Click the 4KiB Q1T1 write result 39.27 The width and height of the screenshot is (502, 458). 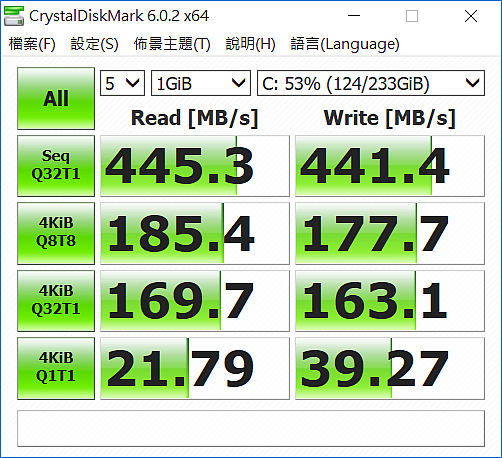coord(390,368)
